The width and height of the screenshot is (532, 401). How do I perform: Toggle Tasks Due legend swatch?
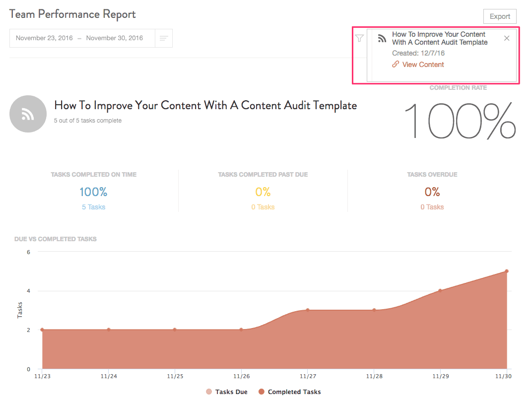[208, 392]
